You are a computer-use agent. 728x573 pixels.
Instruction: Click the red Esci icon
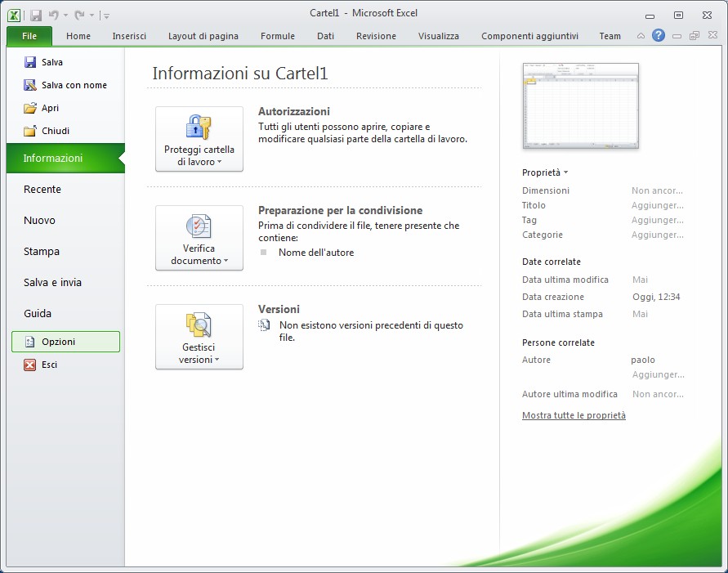[29, 365]
